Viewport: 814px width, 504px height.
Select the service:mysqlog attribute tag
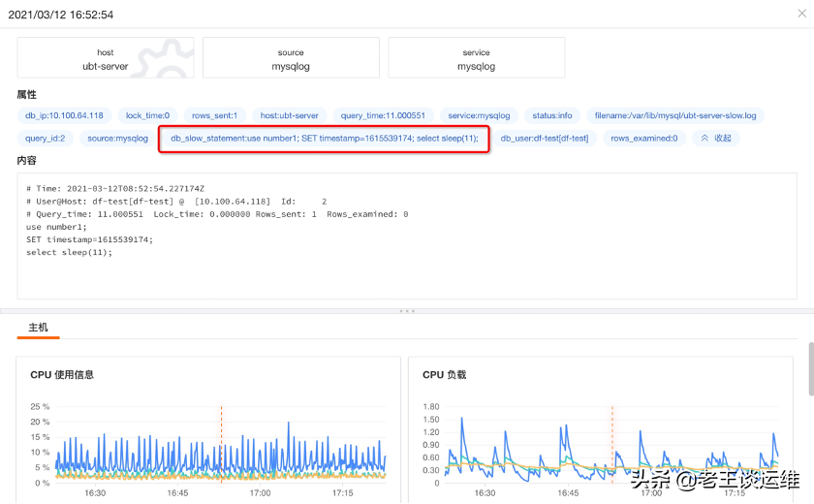point(479,115)
